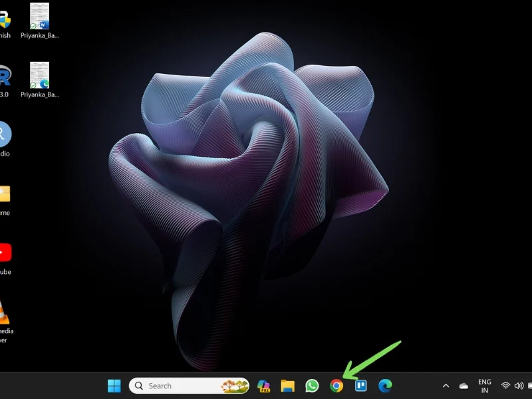Select the Priyanka_Ba Word document icon
The image size is (532, 399).
(x=39, y=16)
